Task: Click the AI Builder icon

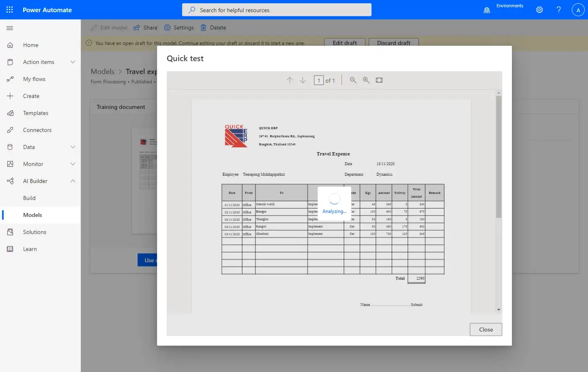Action: coord(10,181)
